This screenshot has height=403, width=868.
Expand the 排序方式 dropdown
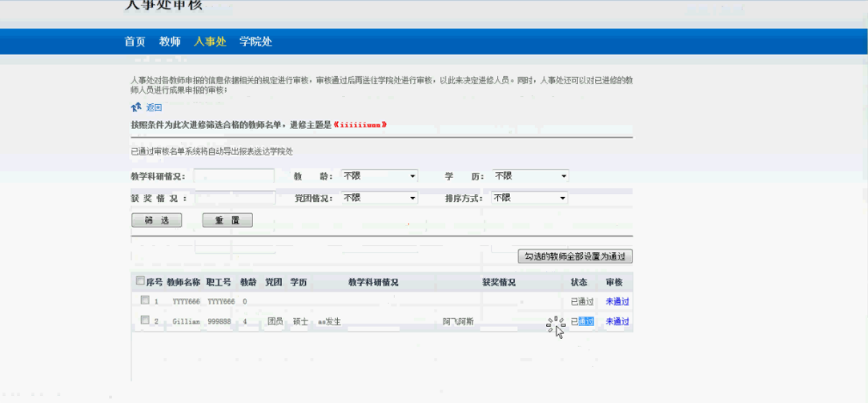(529, 198)
